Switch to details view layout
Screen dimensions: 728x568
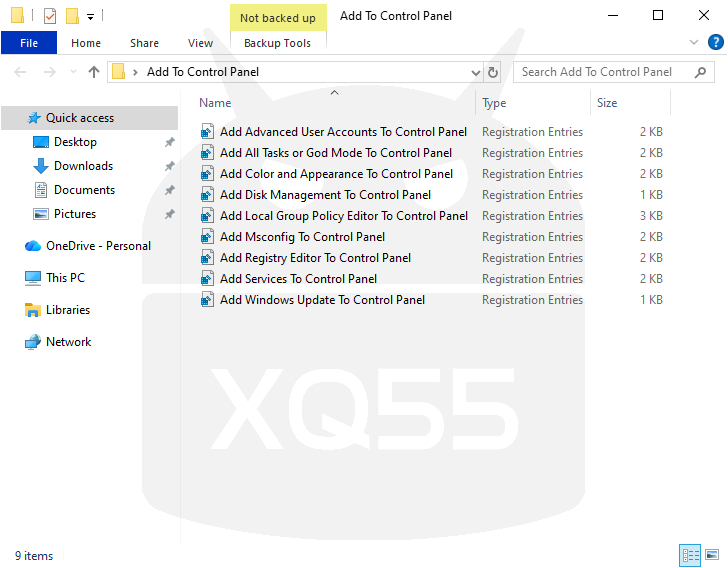tap(690, 555)
